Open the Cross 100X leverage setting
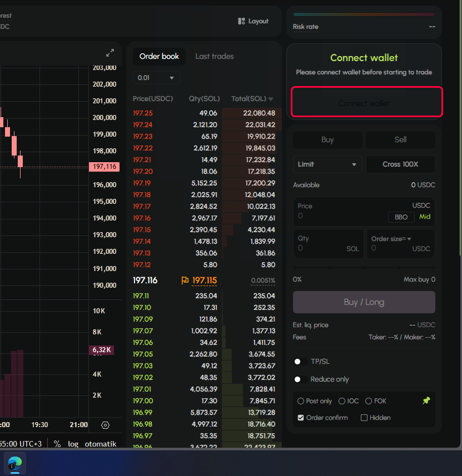Viewport: 462px width, 476px height. tap(400, 164)
